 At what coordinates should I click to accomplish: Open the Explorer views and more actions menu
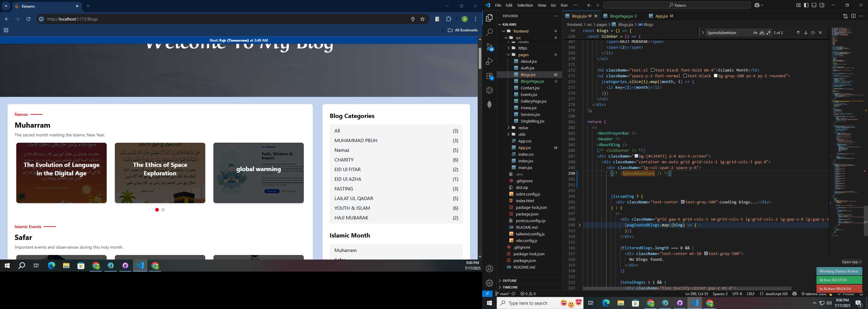(x=555, y=16)
